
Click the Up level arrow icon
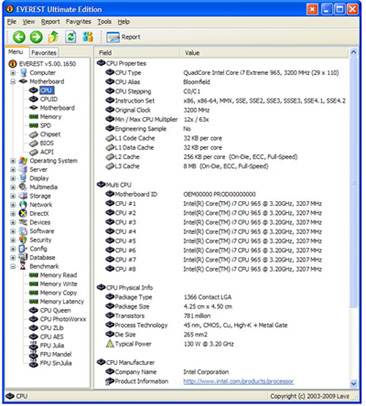53,37
